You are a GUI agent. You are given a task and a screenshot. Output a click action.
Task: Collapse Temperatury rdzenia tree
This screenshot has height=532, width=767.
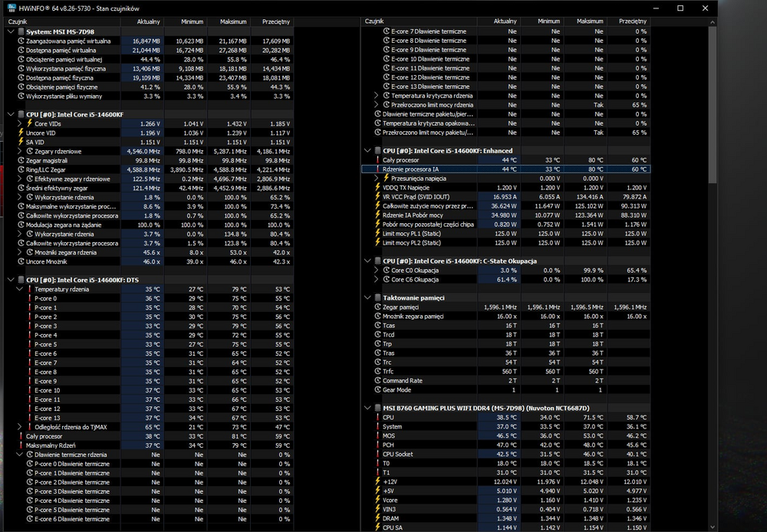tap(20, 290)
